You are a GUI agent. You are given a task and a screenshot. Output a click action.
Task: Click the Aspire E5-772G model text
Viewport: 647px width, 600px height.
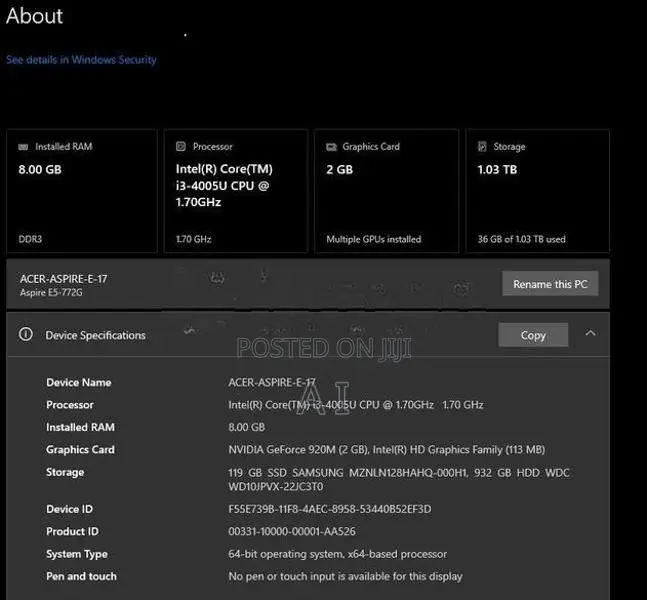[51, 293]
